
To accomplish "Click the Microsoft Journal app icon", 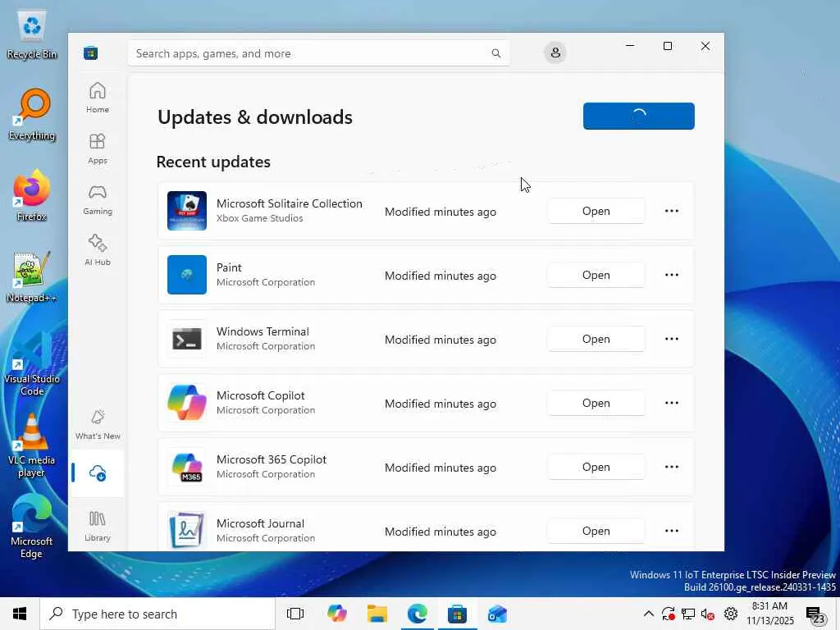I will 187,531.
